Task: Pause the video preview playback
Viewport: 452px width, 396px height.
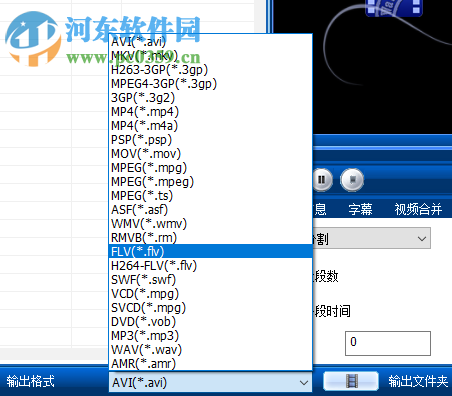Action: pos(322,180)
